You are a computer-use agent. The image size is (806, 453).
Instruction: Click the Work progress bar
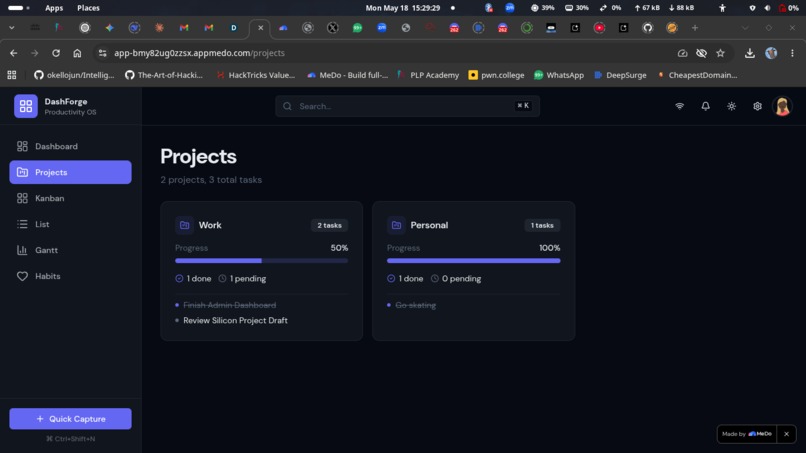[x=262, y=261]
